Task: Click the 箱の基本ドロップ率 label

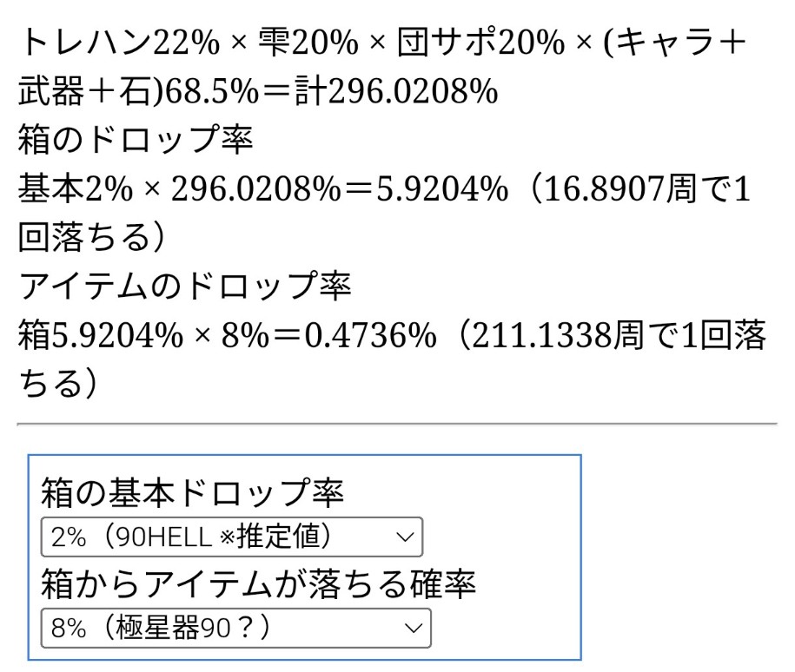Action: pos(192,494)
